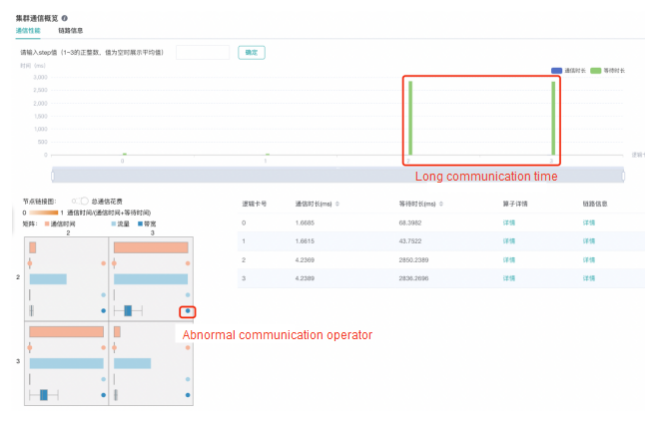Open the 链路信息 tab
The image size is (645, 422).
tap(71, 31)
